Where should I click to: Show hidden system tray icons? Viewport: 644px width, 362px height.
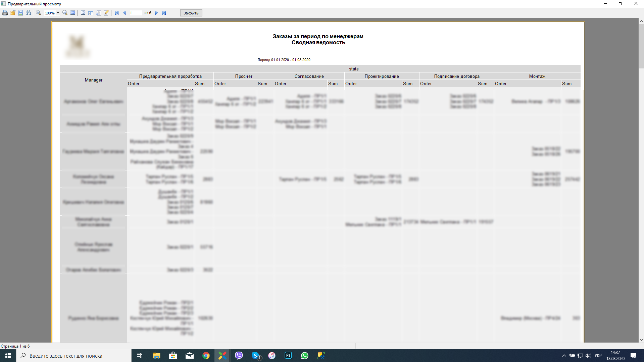tap(564, 356)
